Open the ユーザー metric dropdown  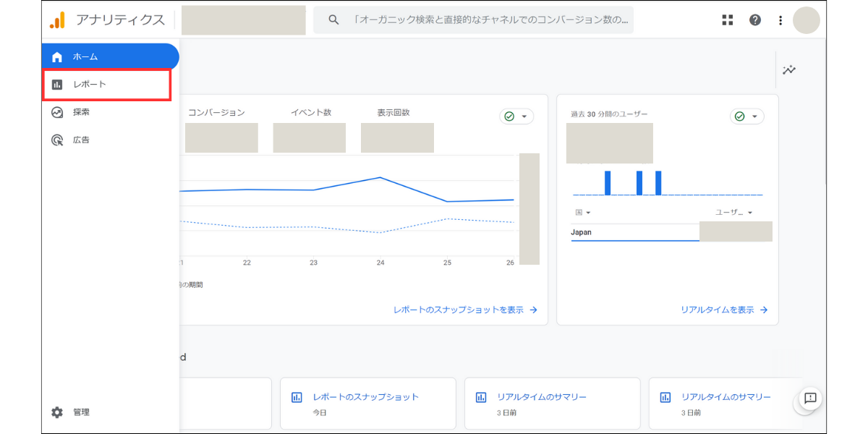pyautogui.click(x=733, y=213)
